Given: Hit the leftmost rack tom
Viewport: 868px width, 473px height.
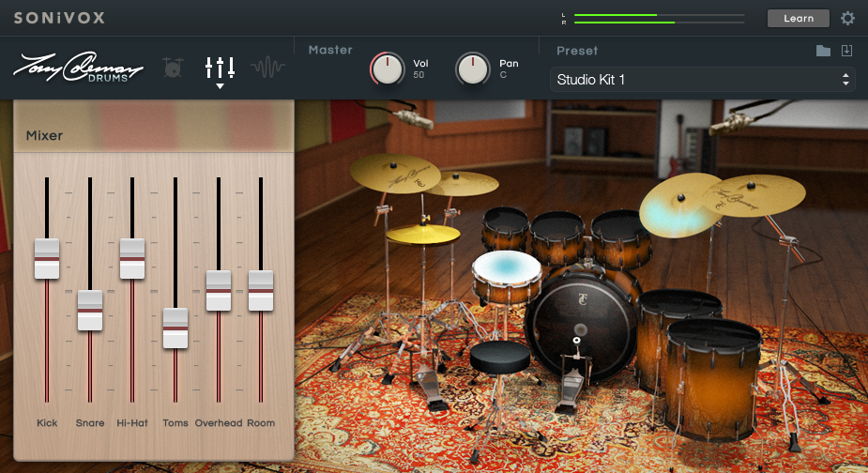Looking at the screenshot, I should tap(505, 228).
